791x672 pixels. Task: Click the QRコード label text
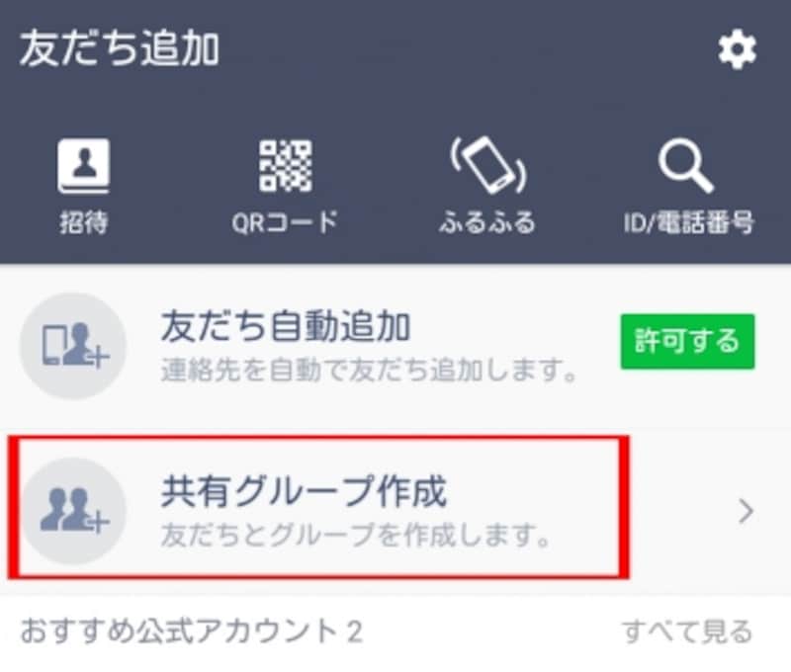point(285,221)
